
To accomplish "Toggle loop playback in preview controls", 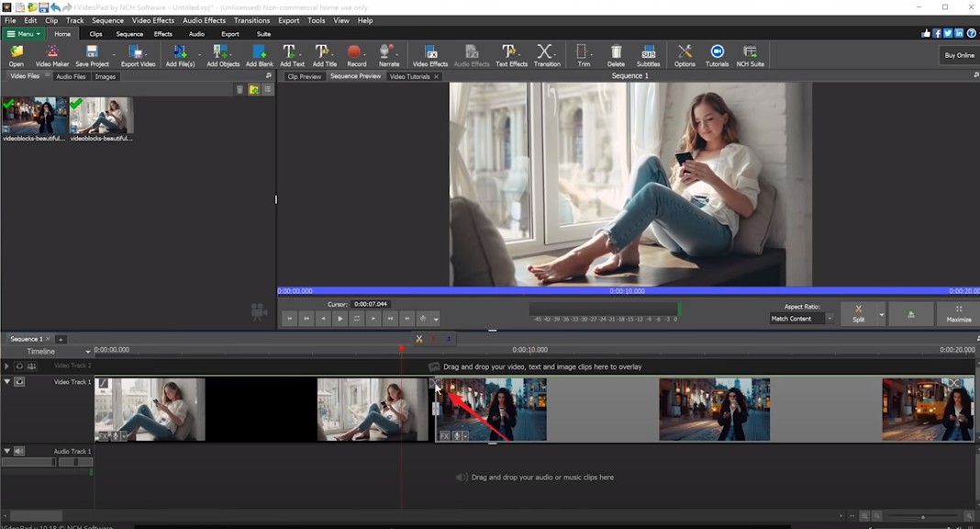I will [x=356, y=319].
